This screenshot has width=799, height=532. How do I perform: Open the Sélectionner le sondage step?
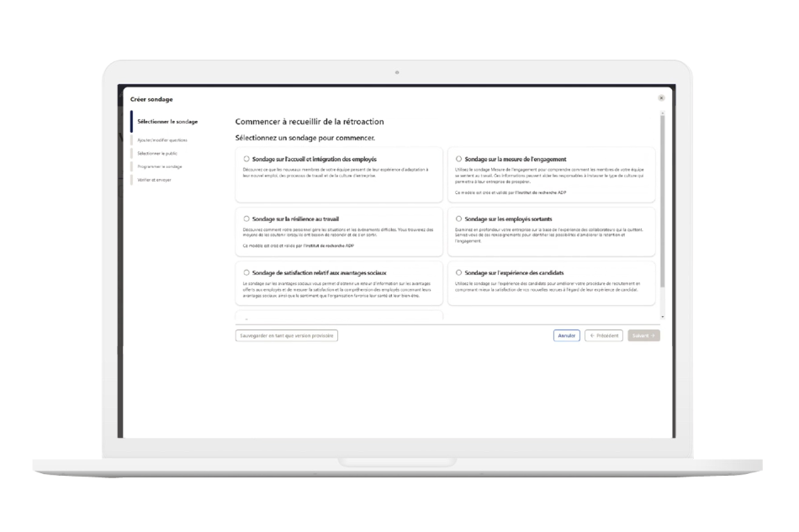coord(167,122)
